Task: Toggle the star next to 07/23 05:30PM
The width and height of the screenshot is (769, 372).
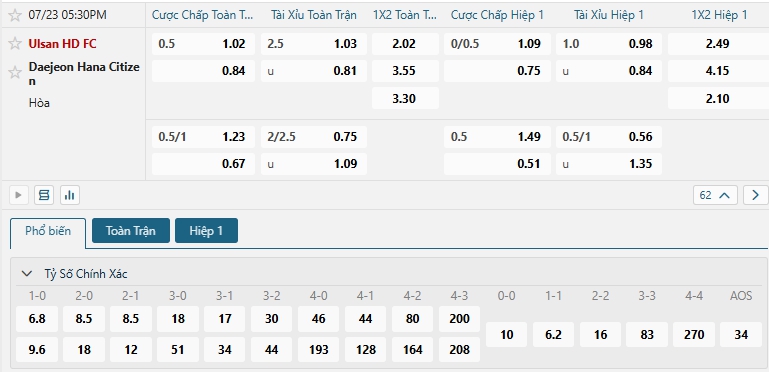Action: click(15, 15)
